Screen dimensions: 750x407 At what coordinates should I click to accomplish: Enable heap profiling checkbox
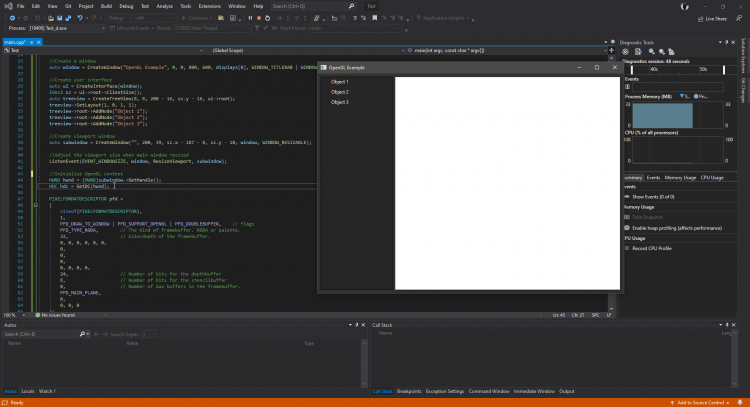[627, 227]
